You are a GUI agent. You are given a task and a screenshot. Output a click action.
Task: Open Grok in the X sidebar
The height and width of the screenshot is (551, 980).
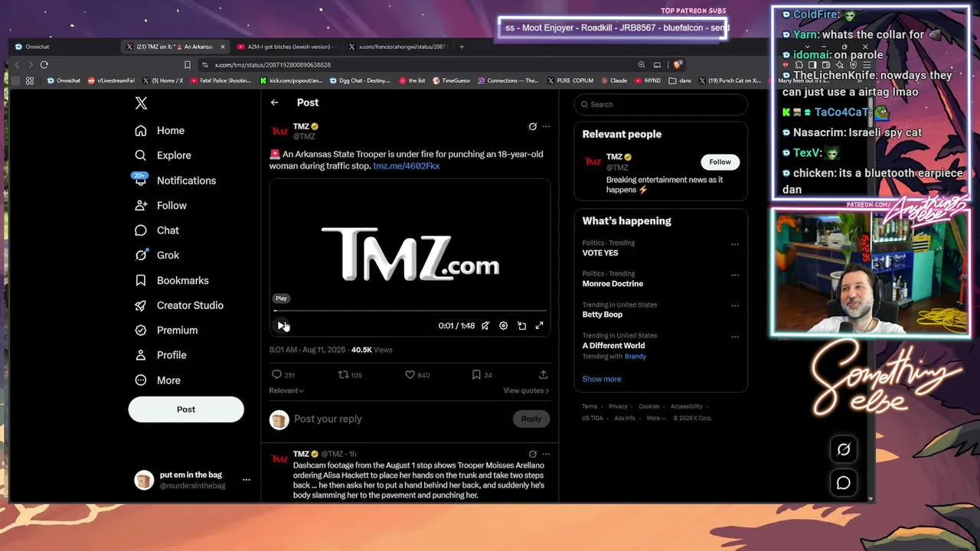(x=156, y=256)
